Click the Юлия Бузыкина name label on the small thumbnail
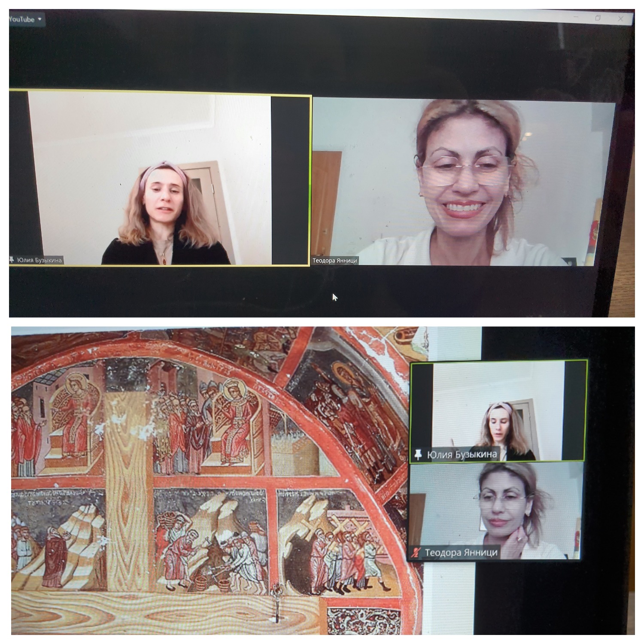The width and height of the screenshot is (644, 644). [462, 454]
